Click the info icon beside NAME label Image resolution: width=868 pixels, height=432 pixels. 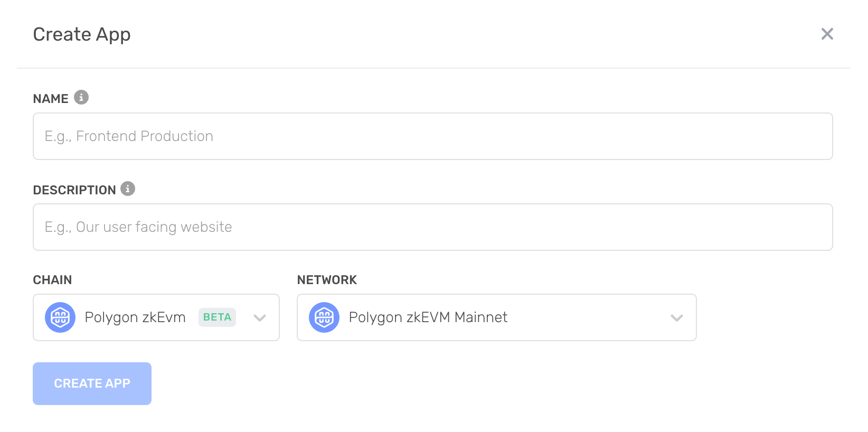(81, 97)
